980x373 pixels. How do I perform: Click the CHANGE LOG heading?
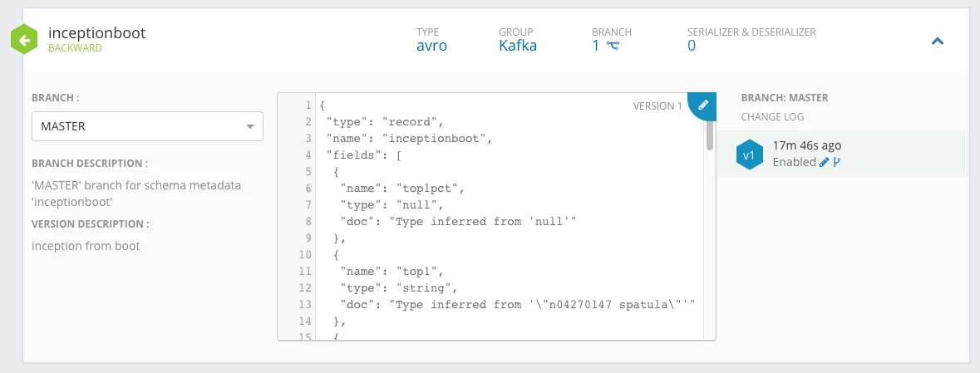point(772,117)
